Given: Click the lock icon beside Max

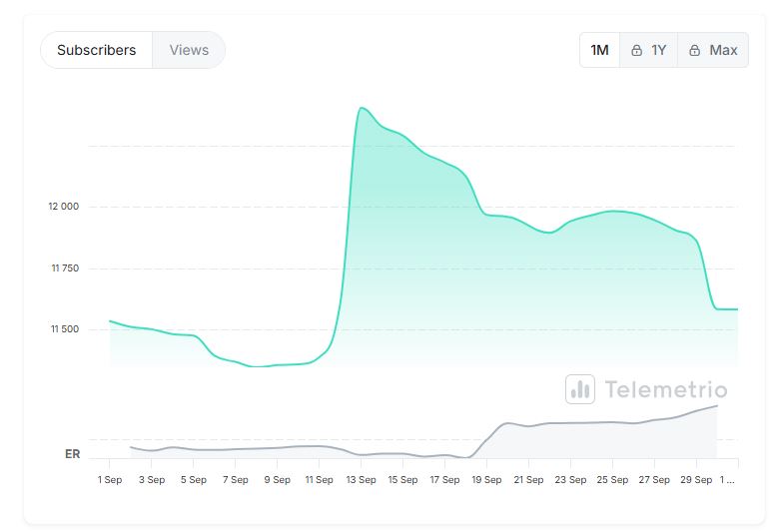Looking at the screenshot, I should 694,50.
